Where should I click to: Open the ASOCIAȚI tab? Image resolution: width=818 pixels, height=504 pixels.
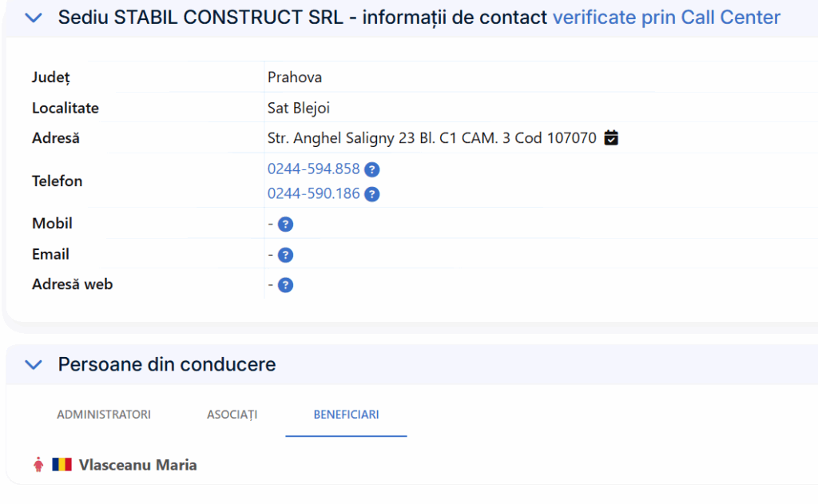232,415
